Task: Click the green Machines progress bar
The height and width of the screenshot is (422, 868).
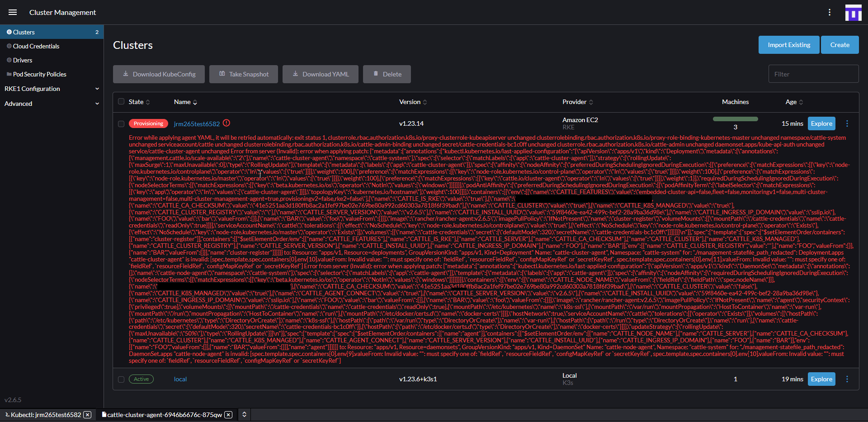Action: click(x=735, y=119)
